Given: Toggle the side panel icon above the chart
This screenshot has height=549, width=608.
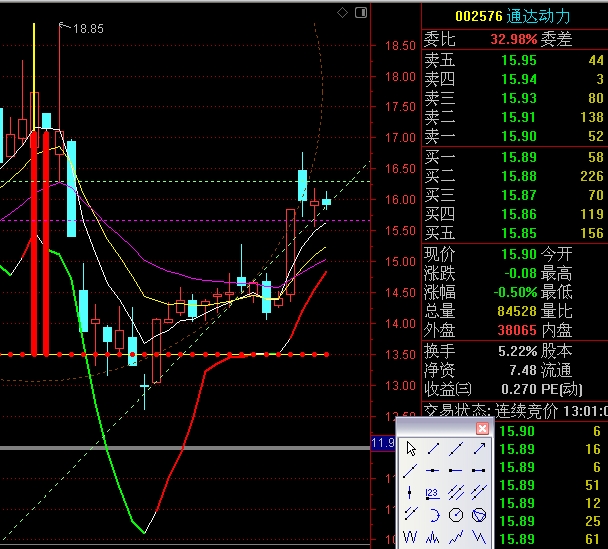Looking at the screenshot, I should click(361, 13).
